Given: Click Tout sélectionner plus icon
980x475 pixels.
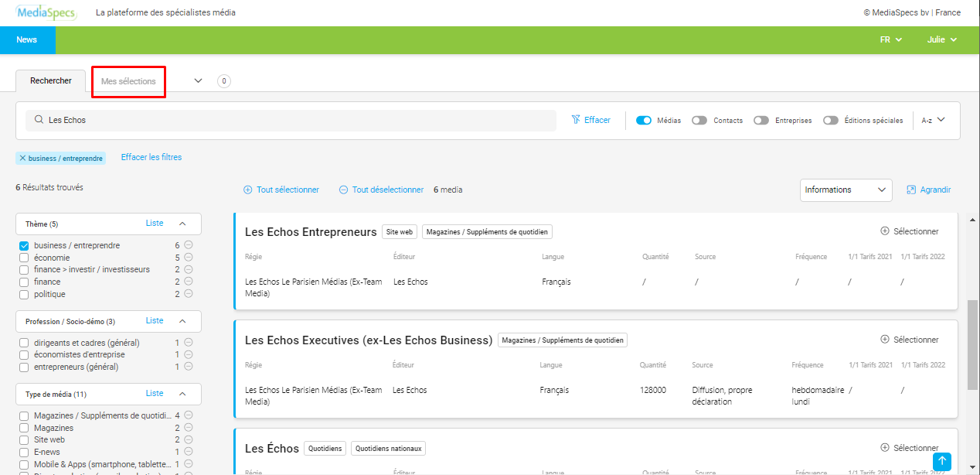Looking at the screenshot, I should [x=248, y=190].
